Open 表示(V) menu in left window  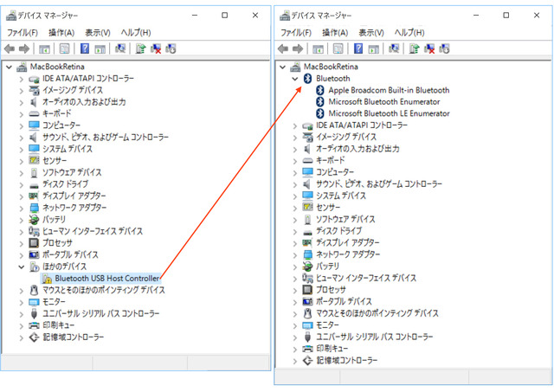[98, 33]
